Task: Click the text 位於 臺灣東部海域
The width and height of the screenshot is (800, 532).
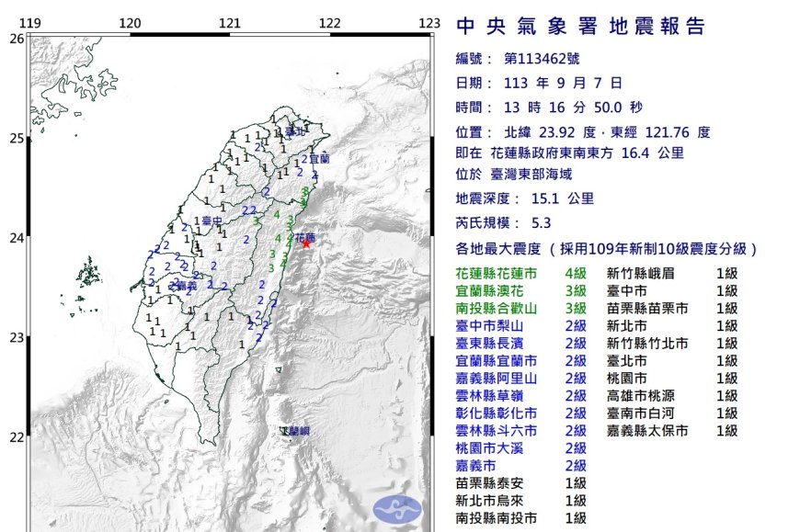Action: click(514, 175)
